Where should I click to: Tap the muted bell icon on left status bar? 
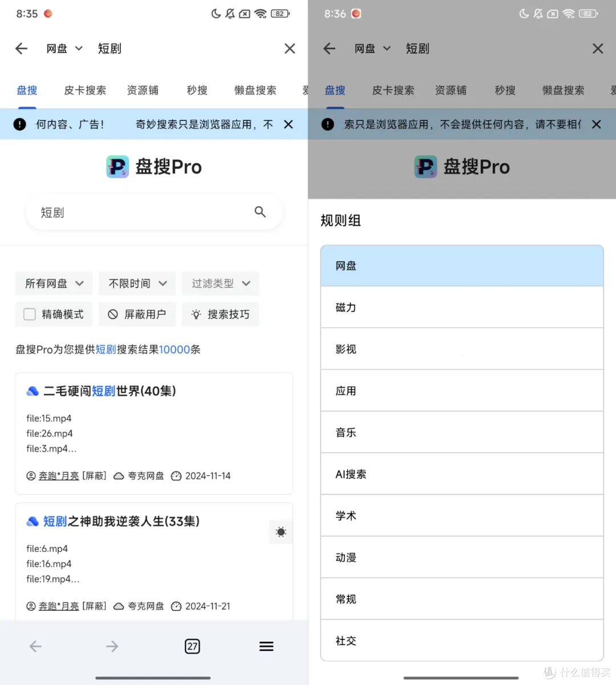point(230,14)
